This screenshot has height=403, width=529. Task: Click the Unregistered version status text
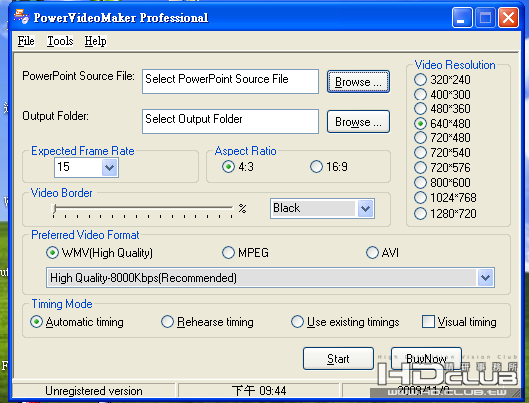coord(94,391)
